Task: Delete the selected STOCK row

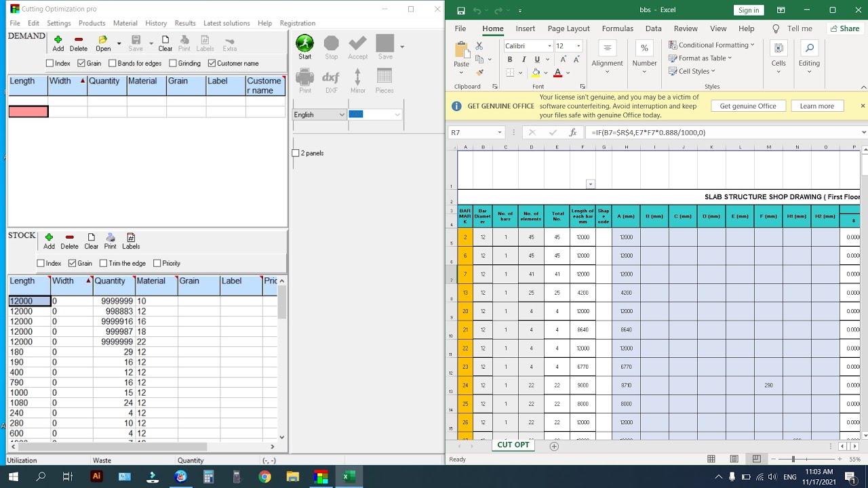Action: [69, 241]
